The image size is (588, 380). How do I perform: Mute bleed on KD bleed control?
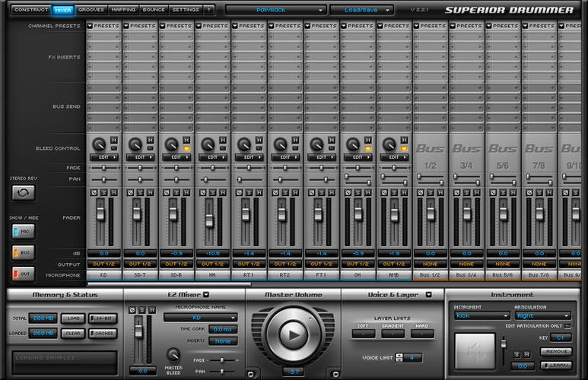(114, 140)
